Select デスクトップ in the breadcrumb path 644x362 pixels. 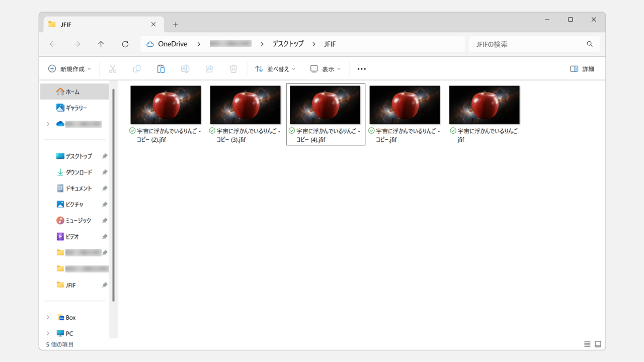[x=287, y=44]
